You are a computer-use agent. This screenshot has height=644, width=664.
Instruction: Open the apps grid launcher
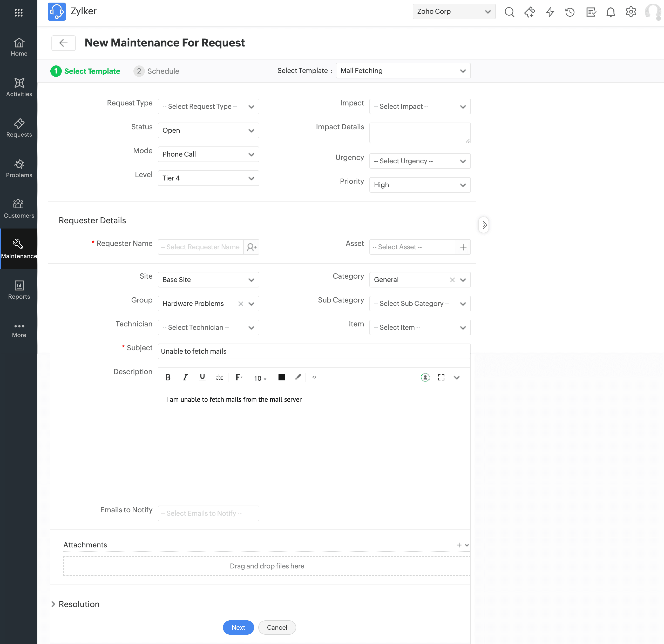(x=19, y=12)
